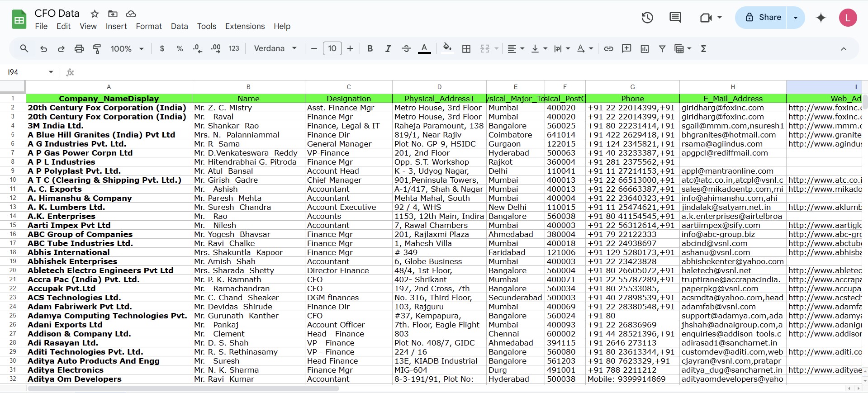Check the cloud document status icon

tap(131, 14)
